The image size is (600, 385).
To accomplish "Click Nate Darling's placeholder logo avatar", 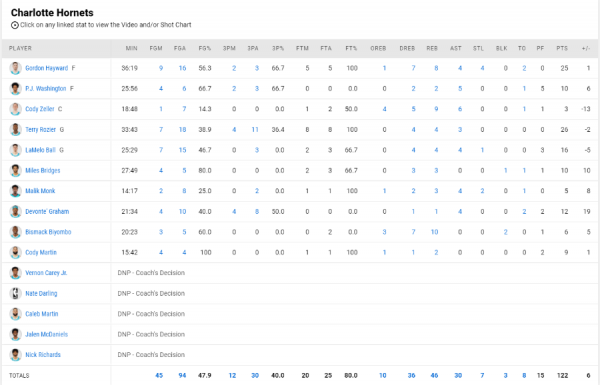I will (15, 294).
